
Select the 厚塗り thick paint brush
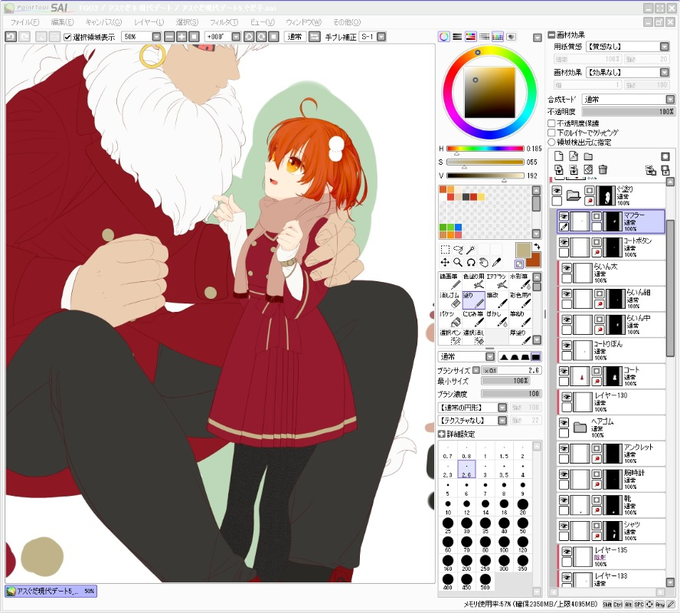point(520,337)
